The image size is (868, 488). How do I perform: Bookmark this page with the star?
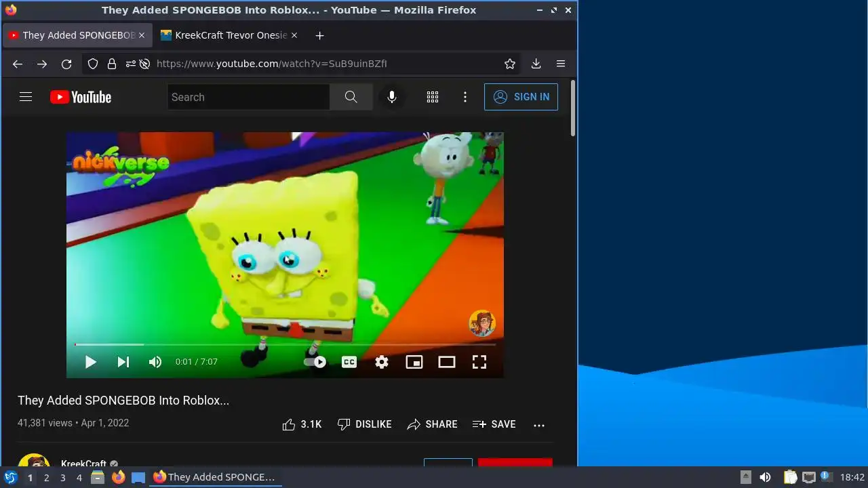pyautogui.click(x=510, y=64)
